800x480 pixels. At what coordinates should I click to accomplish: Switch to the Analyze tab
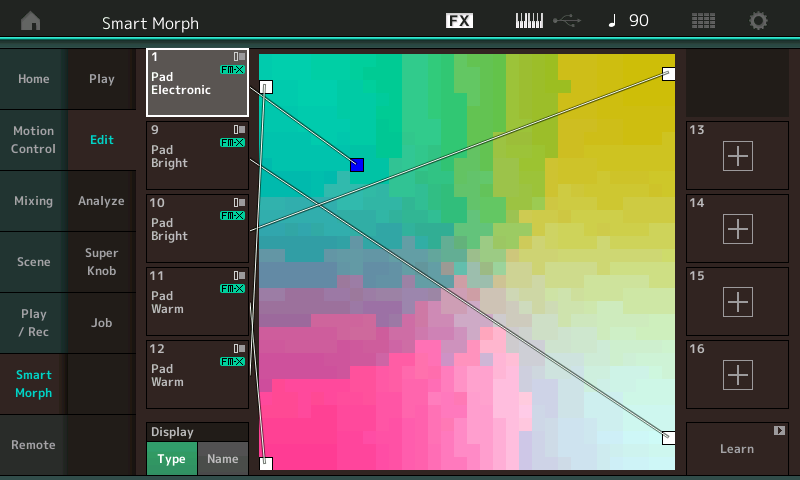point(101,201)
